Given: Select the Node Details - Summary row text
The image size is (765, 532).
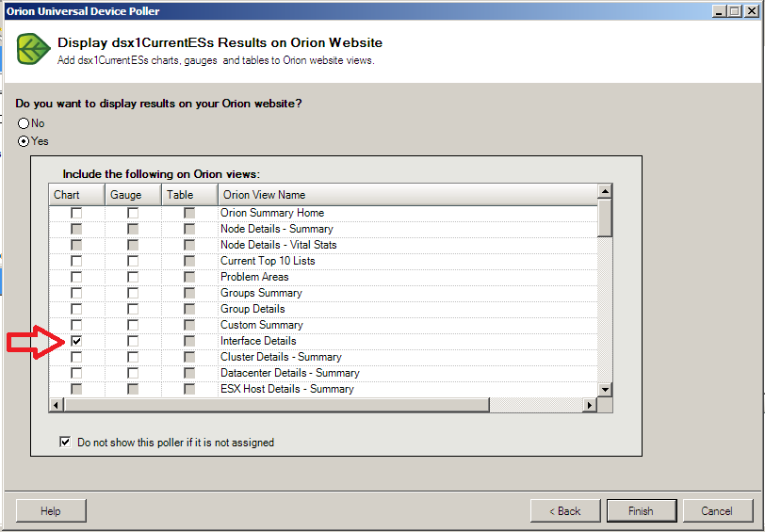Looking at the screenshot, I should [276, 229].
